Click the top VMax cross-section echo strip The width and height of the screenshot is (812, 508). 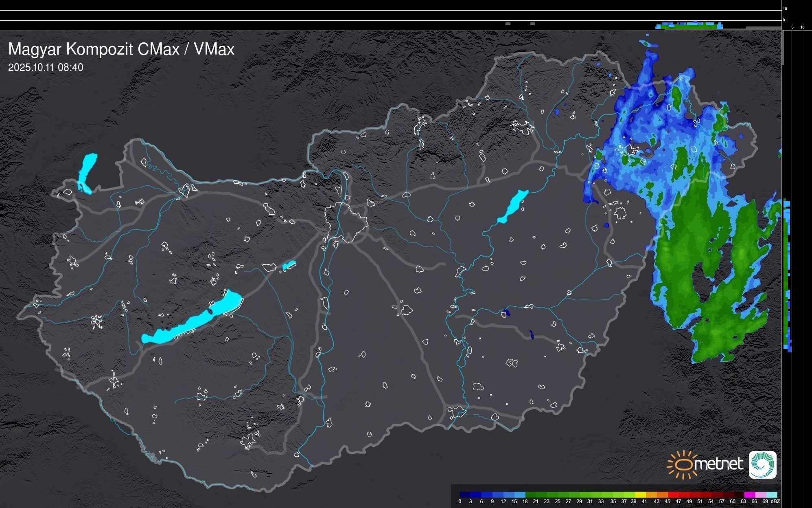coord(689,26)
